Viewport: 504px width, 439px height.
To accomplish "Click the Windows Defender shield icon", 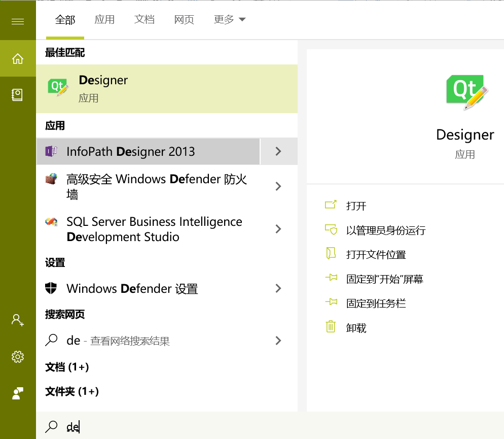I will 51,288.
